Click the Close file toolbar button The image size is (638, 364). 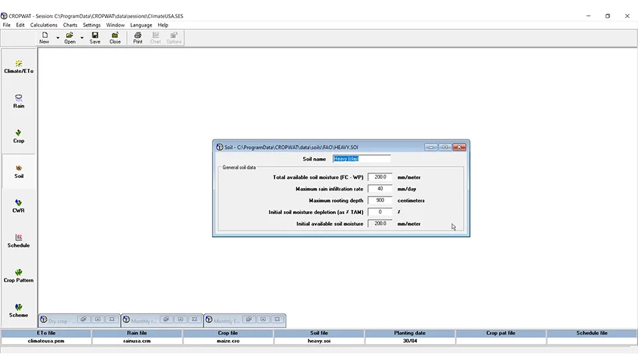tap(115, 38)
